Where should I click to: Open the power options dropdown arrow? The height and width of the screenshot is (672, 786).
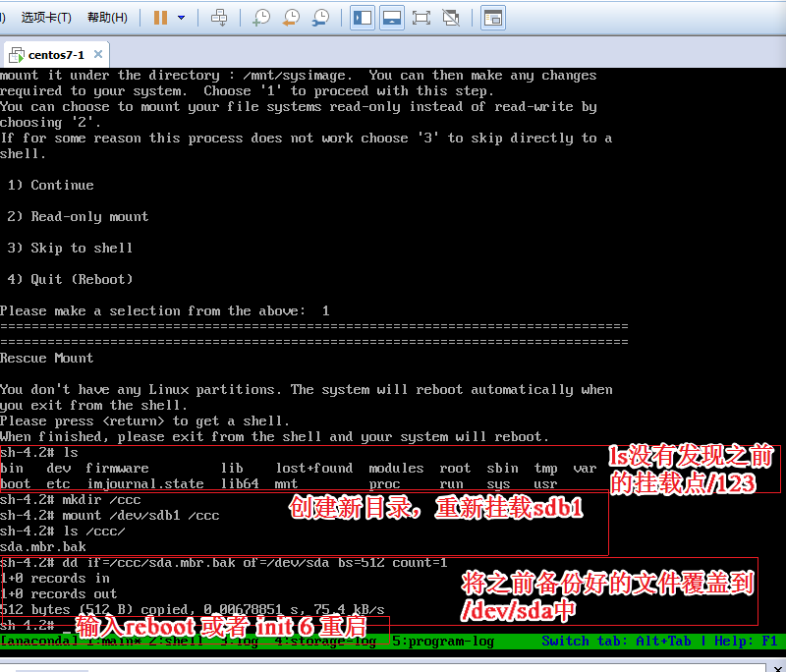click(x=182, y=18)
